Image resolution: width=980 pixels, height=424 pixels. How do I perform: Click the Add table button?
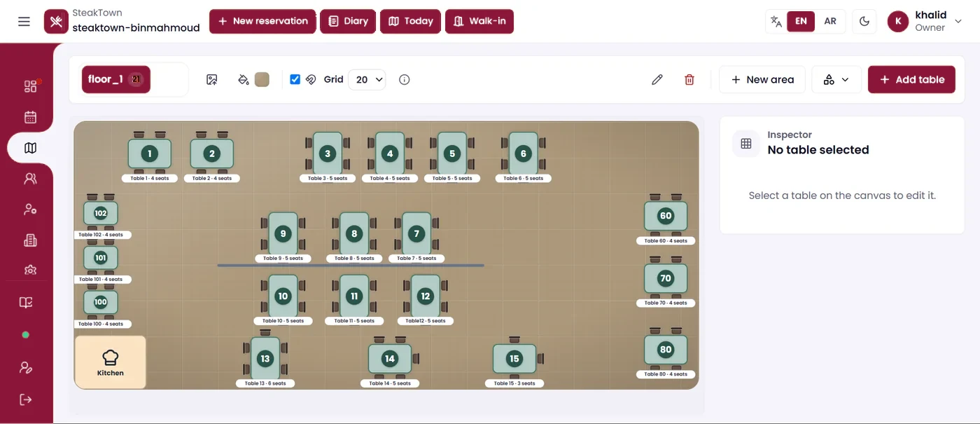pos(911,80)
